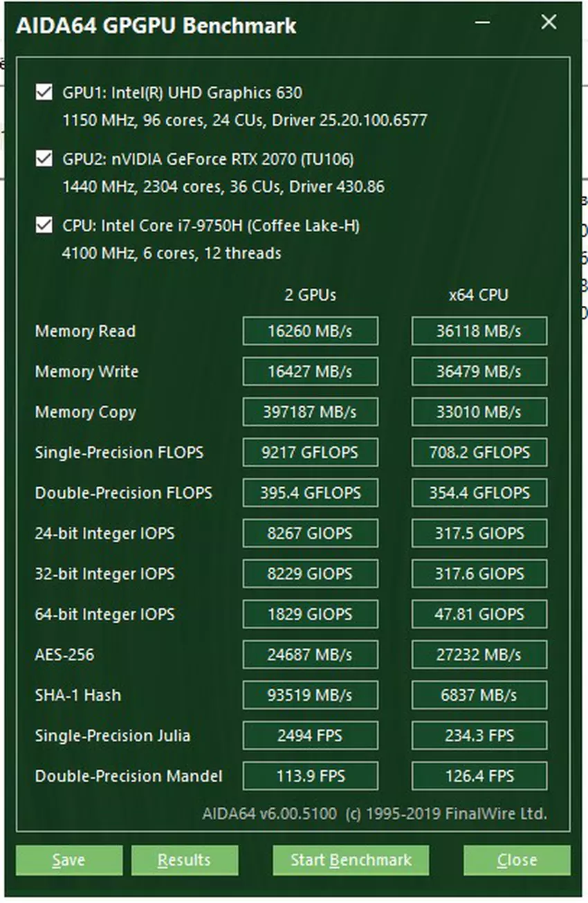Image resolution: width=588 pixels, height=903 pixels.
Task: Click the GPU 24-bit Integer IOPS 8267 GIOPS
Action: tap(310, 533)
